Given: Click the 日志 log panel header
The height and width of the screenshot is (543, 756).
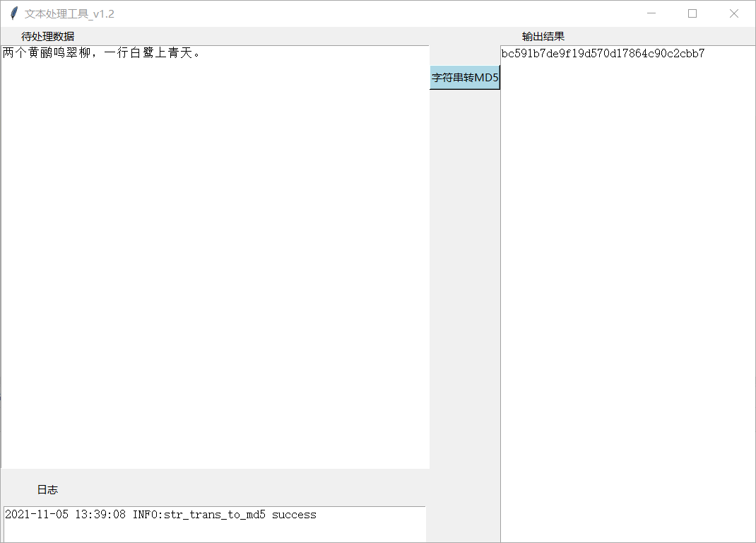Looking at the screenshot, I should click(x=48, y=489).
